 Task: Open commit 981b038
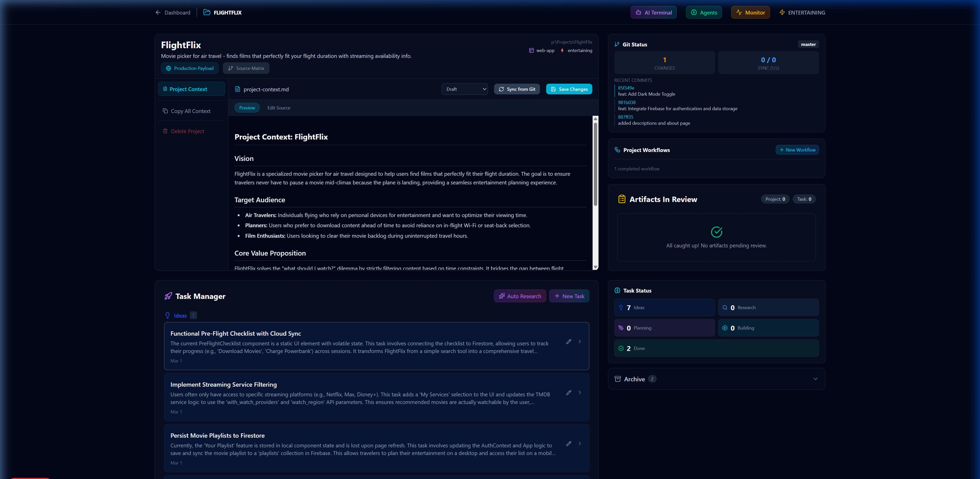(627, 103)
